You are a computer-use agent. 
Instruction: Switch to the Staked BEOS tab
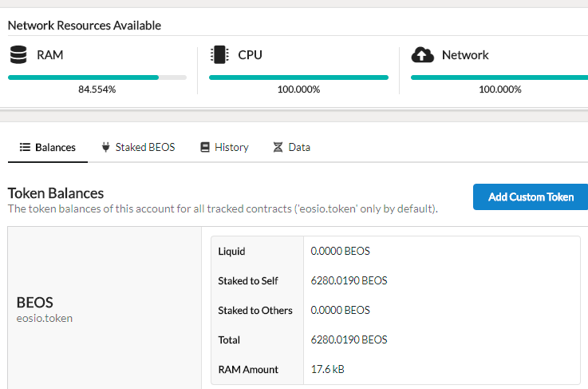144,147
